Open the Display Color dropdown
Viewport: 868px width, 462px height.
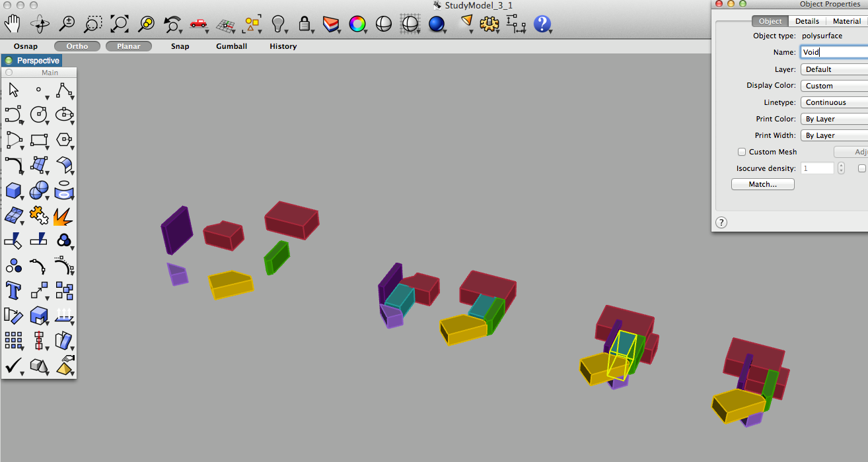pos(834,86)
